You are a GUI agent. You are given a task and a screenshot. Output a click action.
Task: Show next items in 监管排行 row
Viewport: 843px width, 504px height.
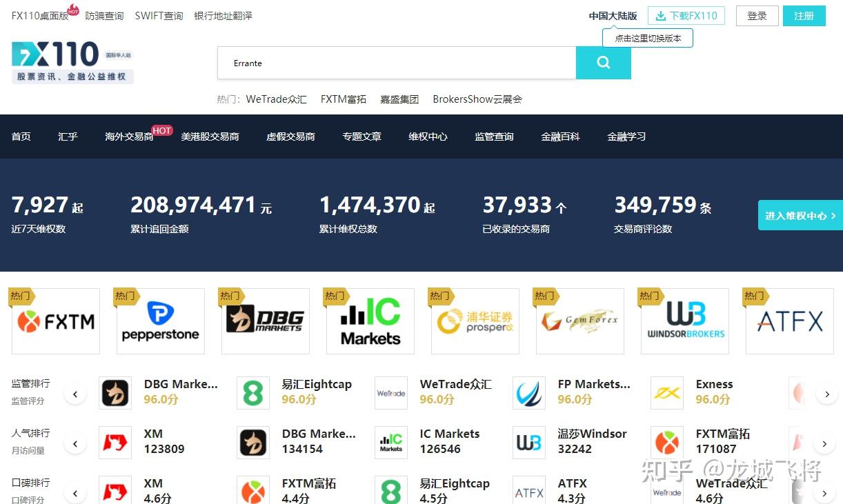pyautogui.click(x=826, y=394)
